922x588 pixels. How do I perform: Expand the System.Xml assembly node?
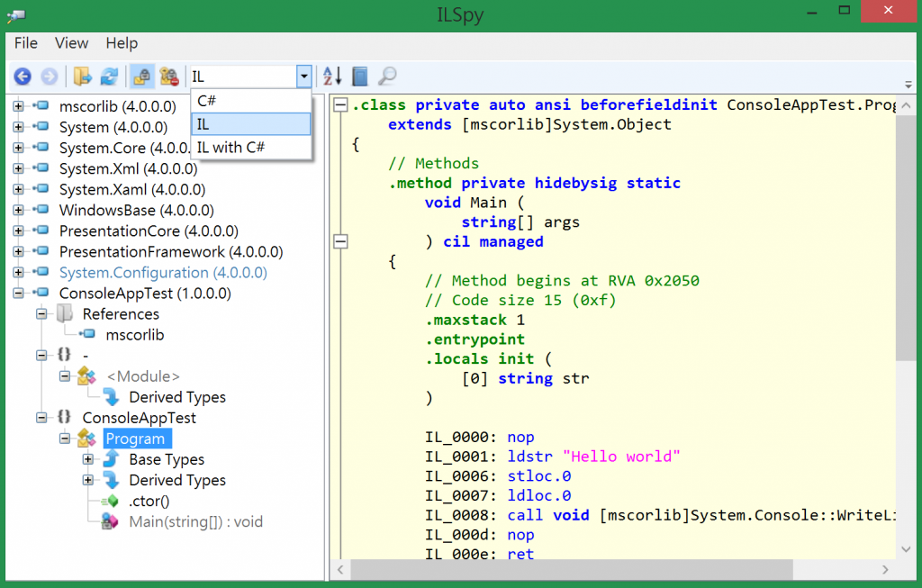point(18,168)
